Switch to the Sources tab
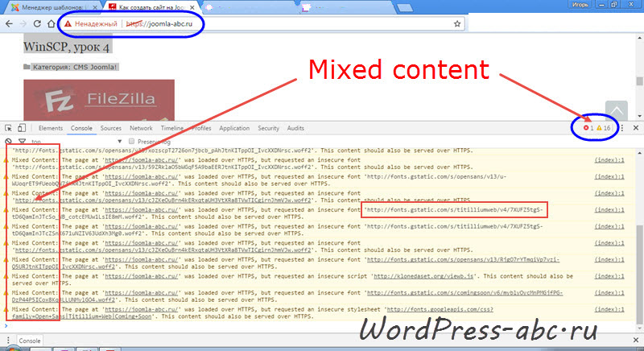Viewport: 644px width, 351px height. click(x=111, y=128)
